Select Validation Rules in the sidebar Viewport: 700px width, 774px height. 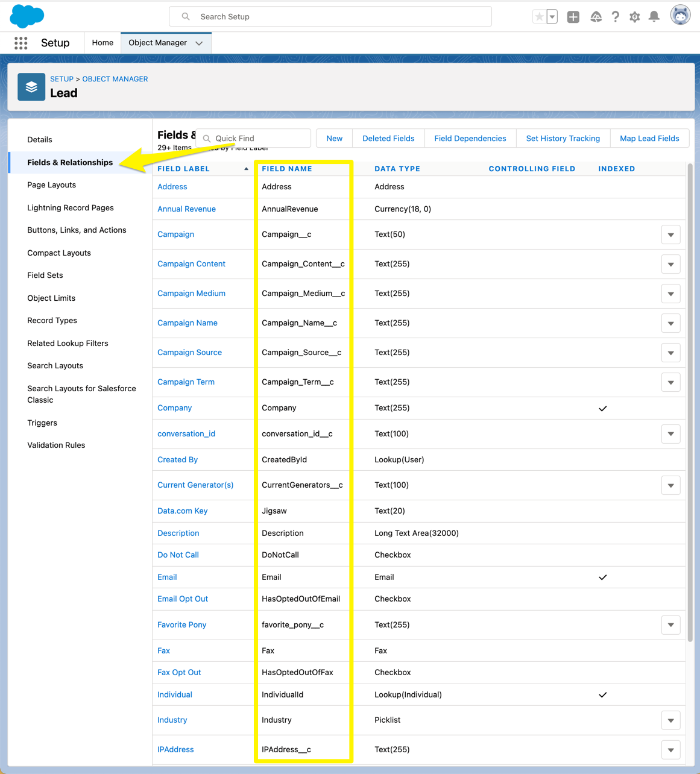[56, 445]
